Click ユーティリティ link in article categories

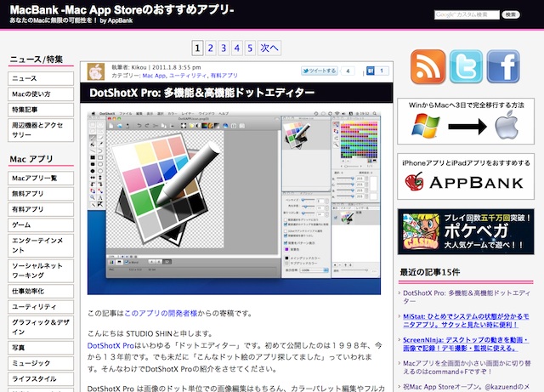tap(188, 76)
